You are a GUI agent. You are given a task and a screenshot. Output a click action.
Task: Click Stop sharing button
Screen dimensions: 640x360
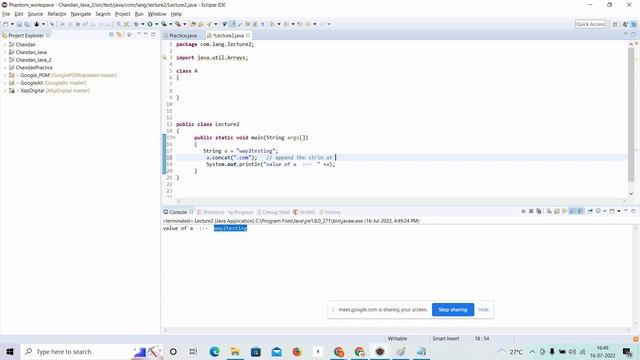[x=453, y=309]
